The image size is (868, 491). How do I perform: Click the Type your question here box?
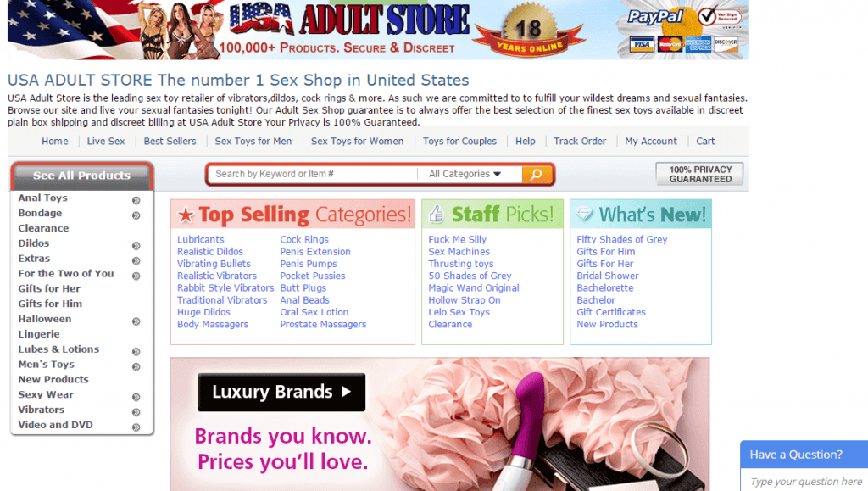(x=805, y=481)
